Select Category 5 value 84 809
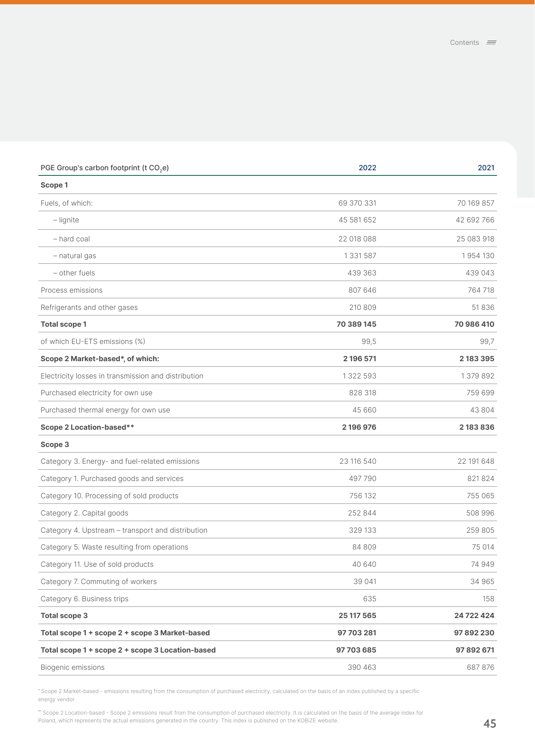Image resolution: width=535 pixels, height=756 pixels. [364, 547]
